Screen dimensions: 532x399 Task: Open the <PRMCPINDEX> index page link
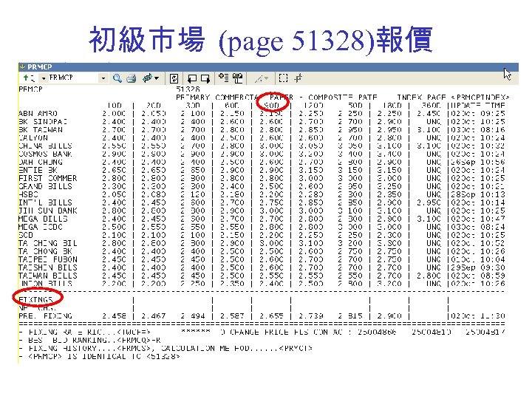480,98
